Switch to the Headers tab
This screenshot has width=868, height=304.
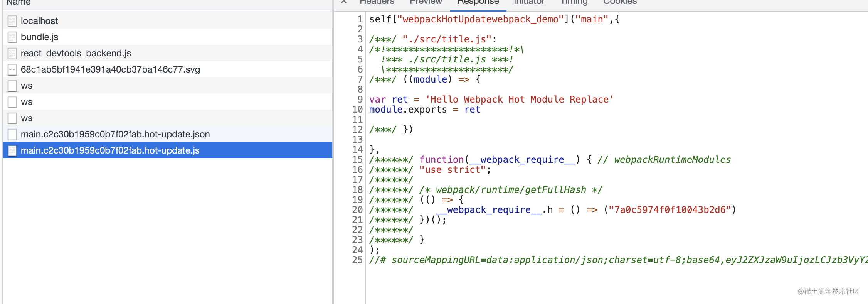point(377,2)
